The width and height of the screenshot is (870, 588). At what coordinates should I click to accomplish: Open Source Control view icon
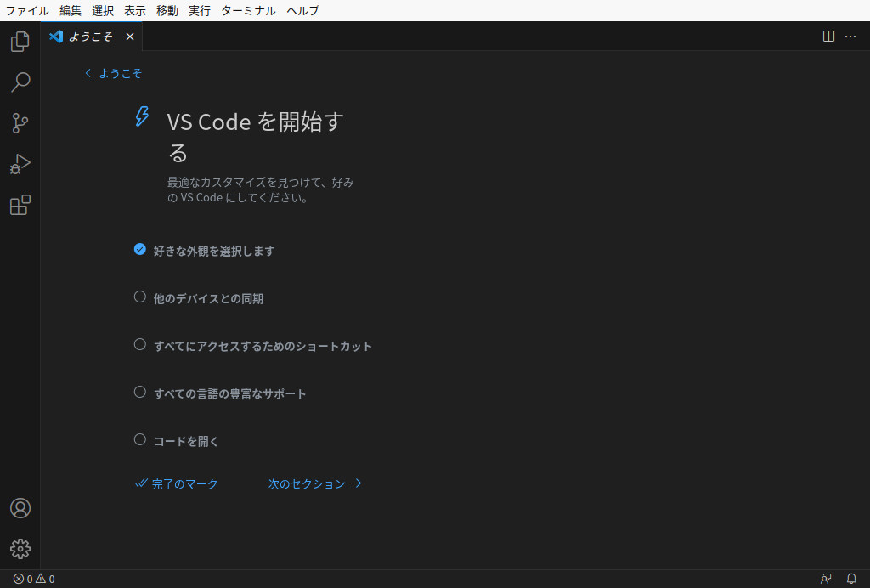pos(20,123)
